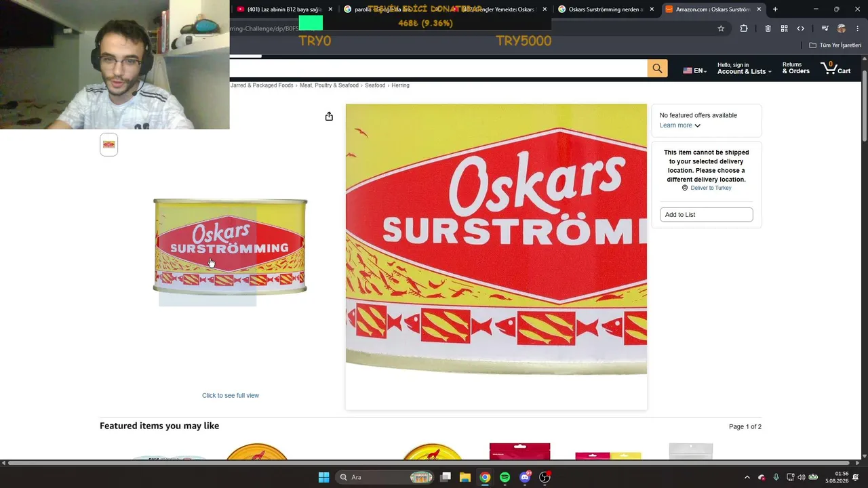Screen dimensions: 868x488
Task: Open the Windows Start menu
Action: click(x=324, y=477)
